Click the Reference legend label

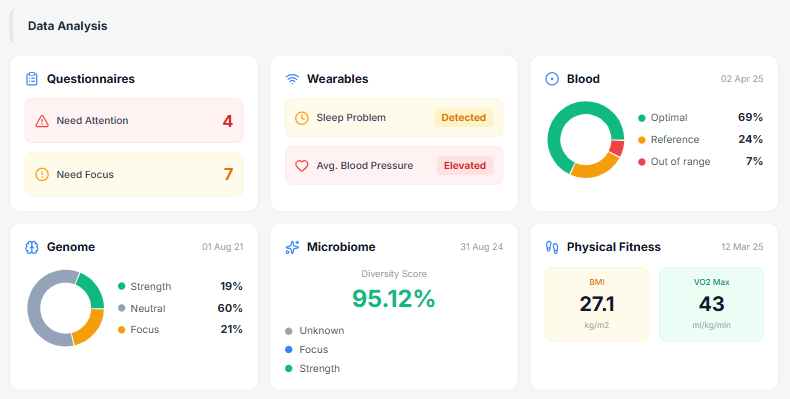(675, 140)
